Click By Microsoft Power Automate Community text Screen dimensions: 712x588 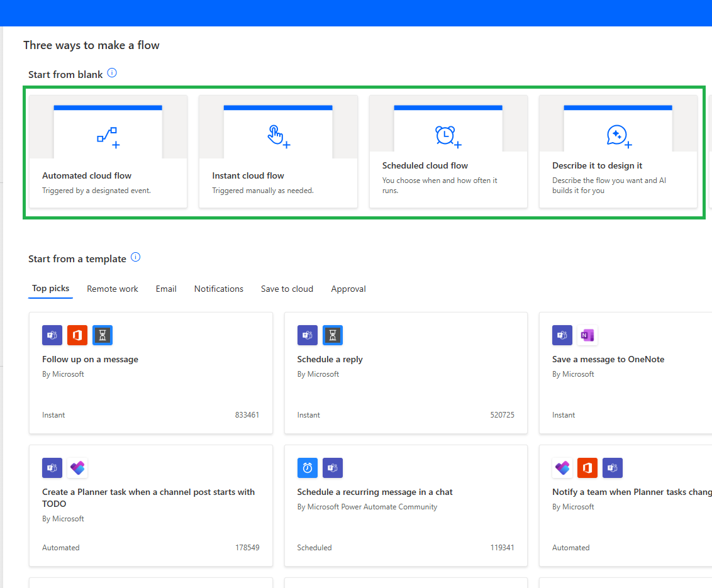pyautogui.click(x=367, y=507)
